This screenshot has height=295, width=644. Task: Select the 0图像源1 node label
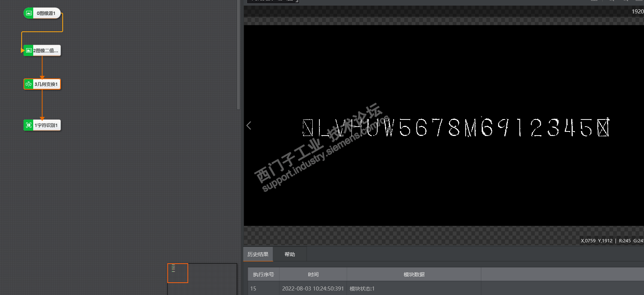click(x=46, y=13)
